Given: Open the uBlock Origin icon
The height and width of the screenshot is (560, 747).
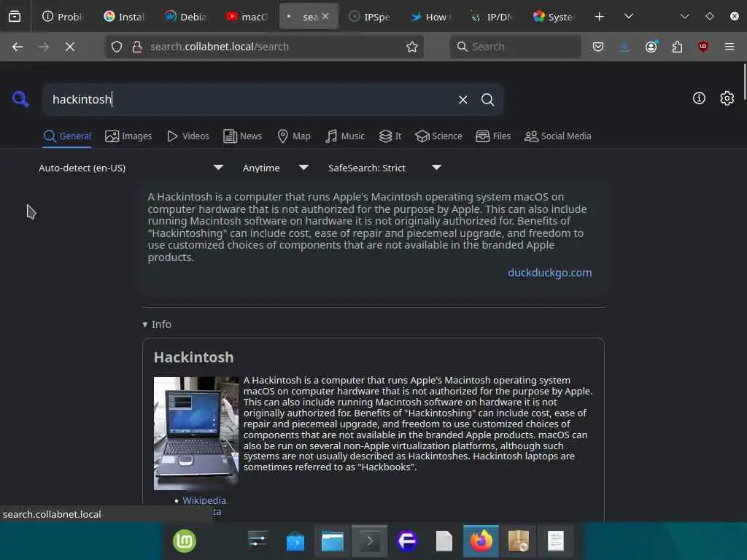Looking at the screenshot, I should pos(703,47).
